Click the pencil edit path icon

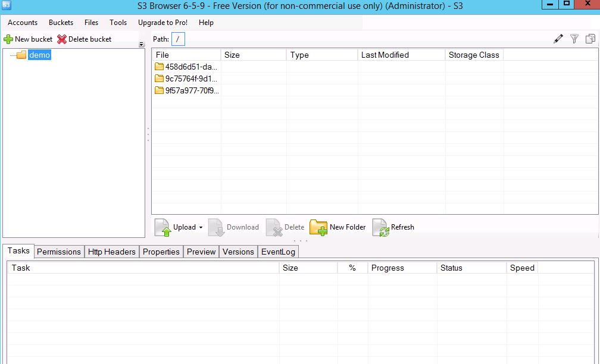pos(558,39)
